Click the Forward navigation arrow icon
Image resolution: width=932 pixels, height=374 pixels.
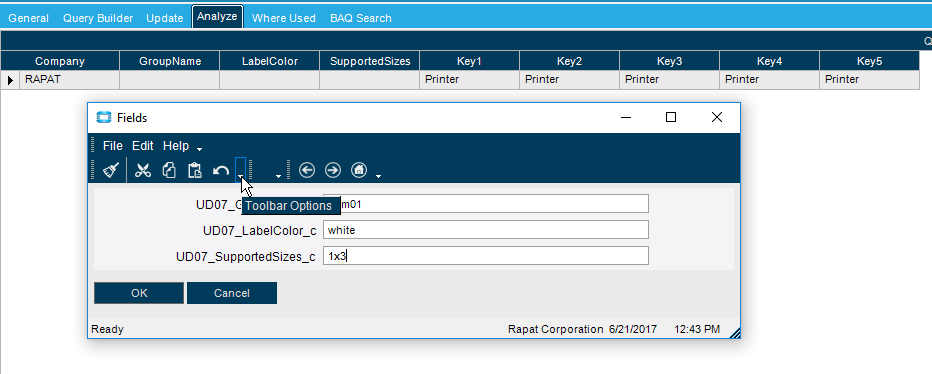tap(333, 171)
